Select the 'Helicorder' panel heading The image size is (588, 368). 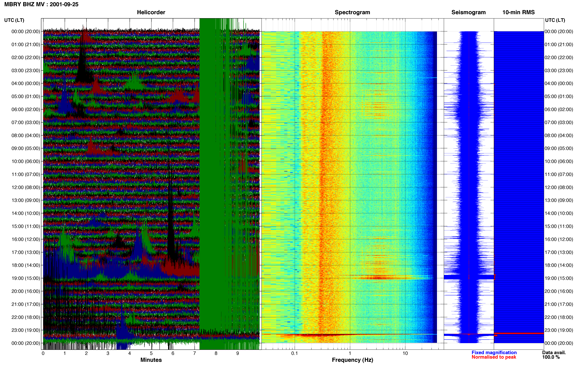(x=151, y=12)
